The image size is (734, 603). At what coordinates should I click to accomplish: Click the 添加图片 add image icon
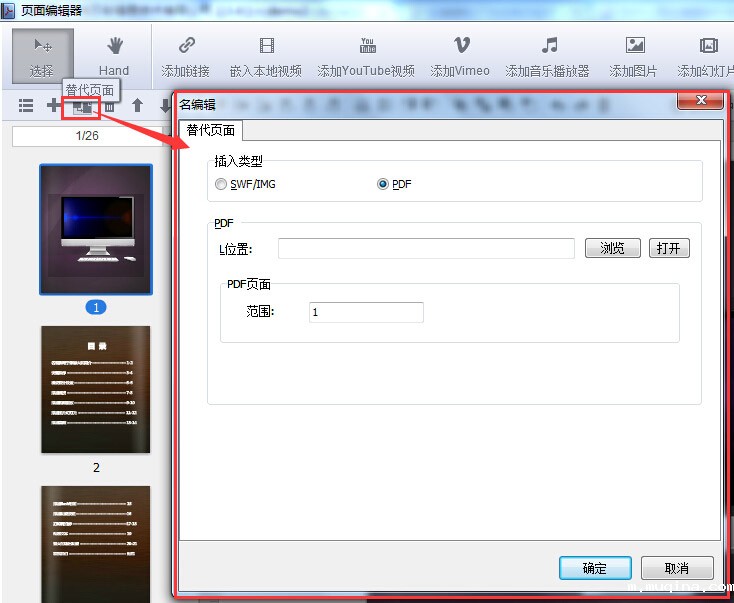(x=634, y=56)
